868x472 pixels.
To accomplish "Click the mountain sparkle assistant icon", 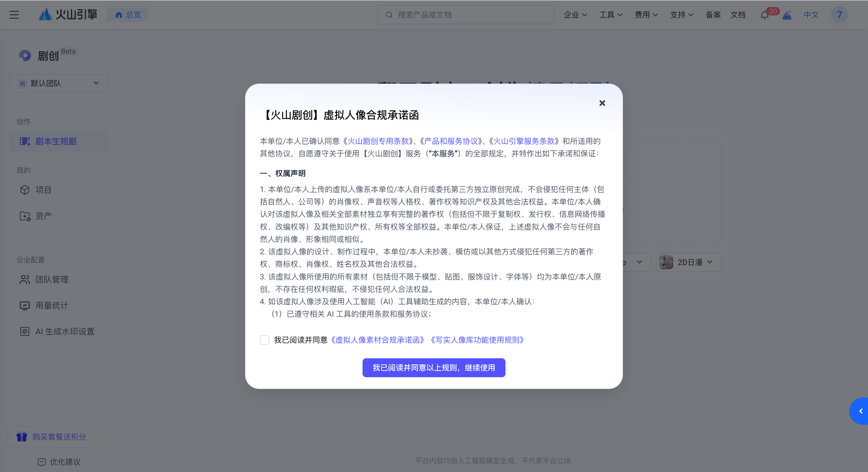I will pyautogui.click(x=787, y=15).
